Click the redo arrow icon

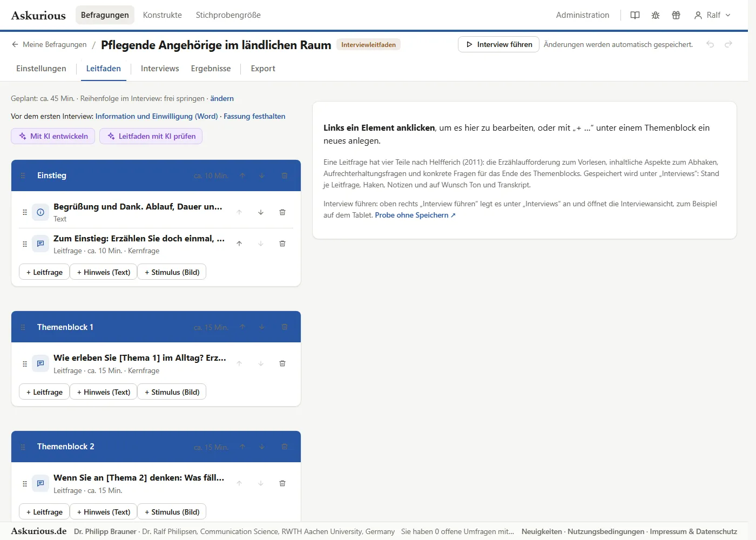coord(728,44)
